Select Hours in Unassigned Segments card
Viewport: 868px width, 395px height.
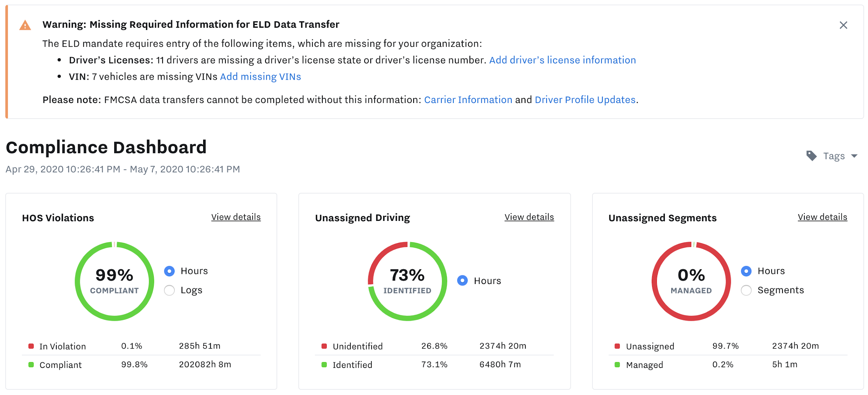point(746,271)
